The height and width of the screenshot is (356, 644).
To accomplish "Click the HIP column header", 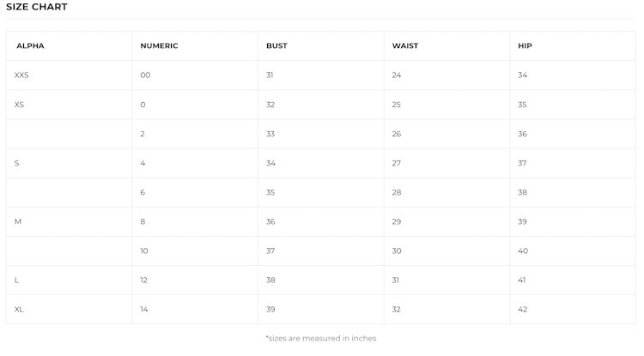I will click(x=525, y=45).
